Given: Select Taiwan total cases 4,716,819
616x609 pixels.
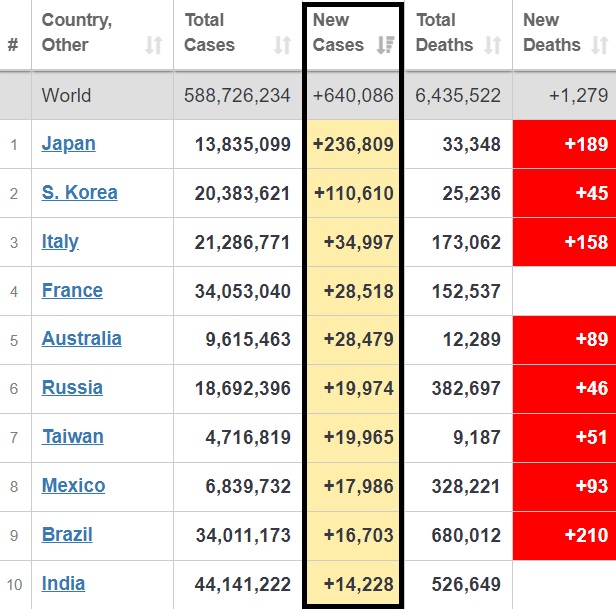Looking at the screenshot, I should tap(248, 437).
